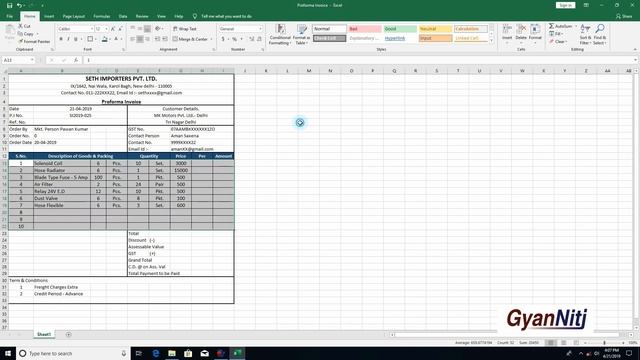The image size is (640, 360).
Task: Click the Name Box showing A13
Action: pyautogui.click(x=19, y=60)
